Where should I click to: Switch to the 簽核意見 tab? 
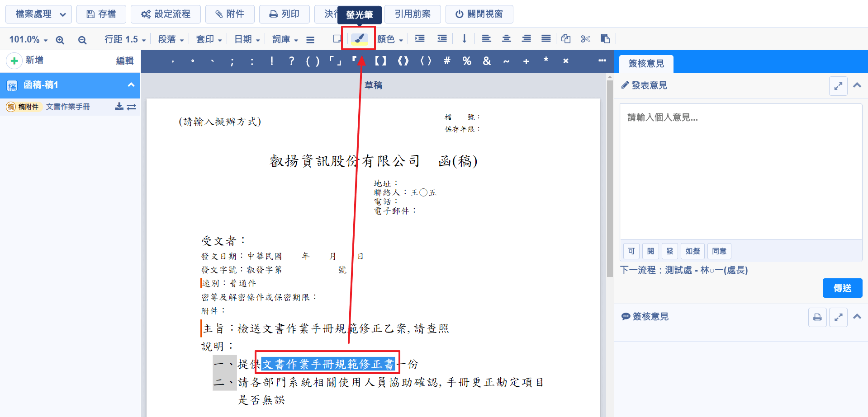pos(646,64)
